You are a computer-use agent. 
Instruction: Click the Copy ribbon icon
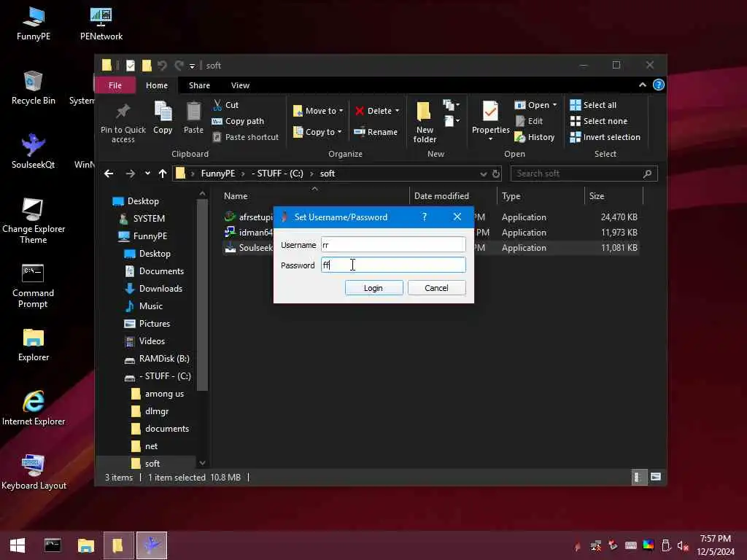pyautogui.click(x=163, y=117)
